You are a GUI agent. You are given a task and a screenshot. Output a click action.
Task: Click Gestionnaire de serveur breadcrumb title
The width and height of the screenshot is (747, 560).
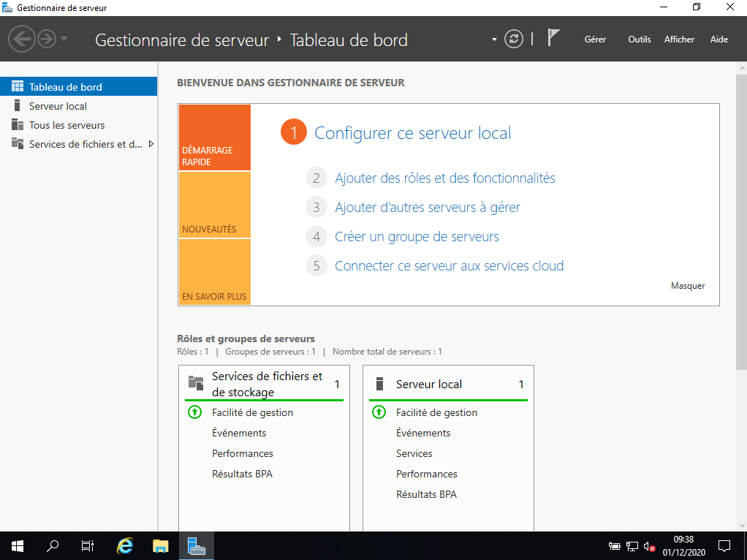point(182,40)
